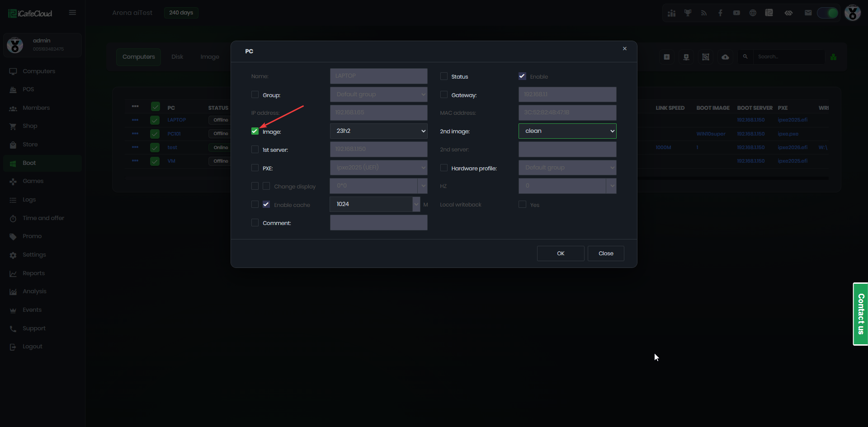Toggle the Local writeback Yes checkbox
Viewport: 868px width, 427px height.
pos(522,205)
